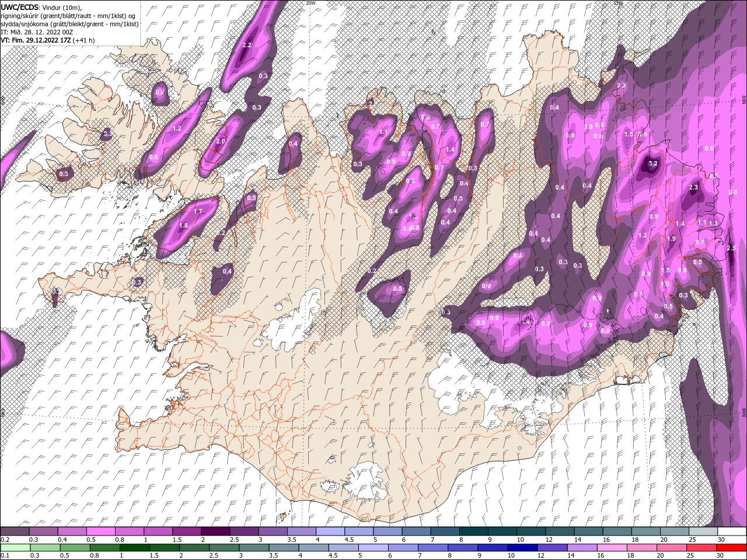Click the bottom-scale swatch between 0.5 and 0.8
Viewport: 747px width, 560px height.
75,548
